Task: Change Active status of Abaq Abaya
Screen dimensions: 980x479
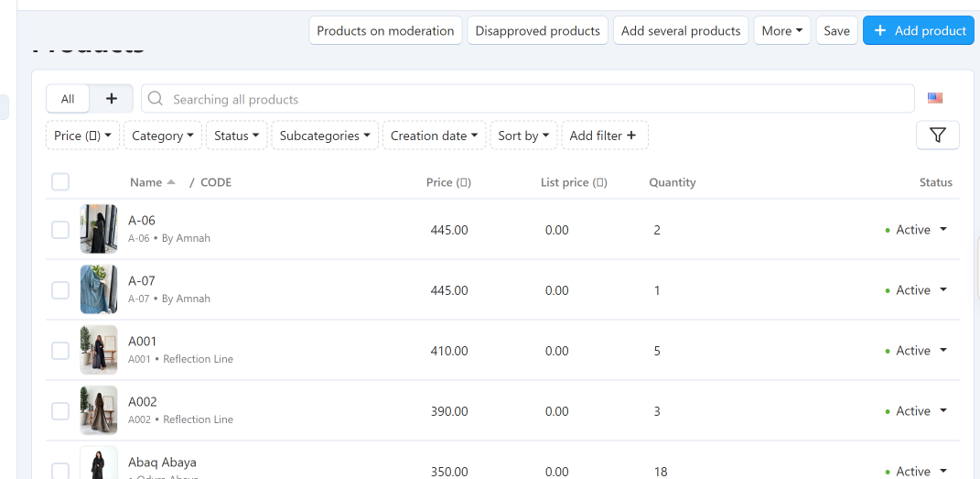Action: pyautogui.click(x=916, y=472)
